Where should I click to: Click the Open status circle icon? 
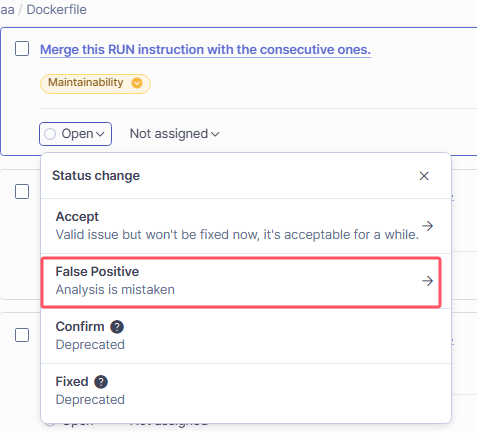click(x=50, y=134)
